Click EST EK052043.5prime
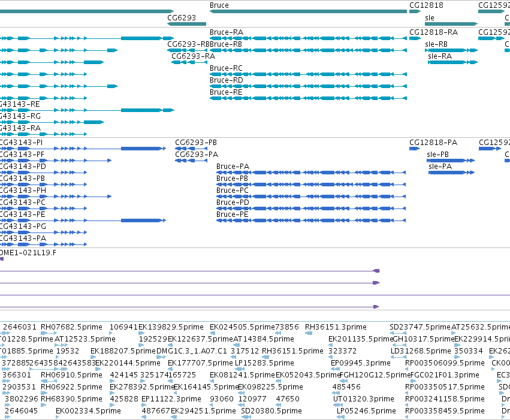Viewport: 510px width, 420px height. (x=308, y=375)
